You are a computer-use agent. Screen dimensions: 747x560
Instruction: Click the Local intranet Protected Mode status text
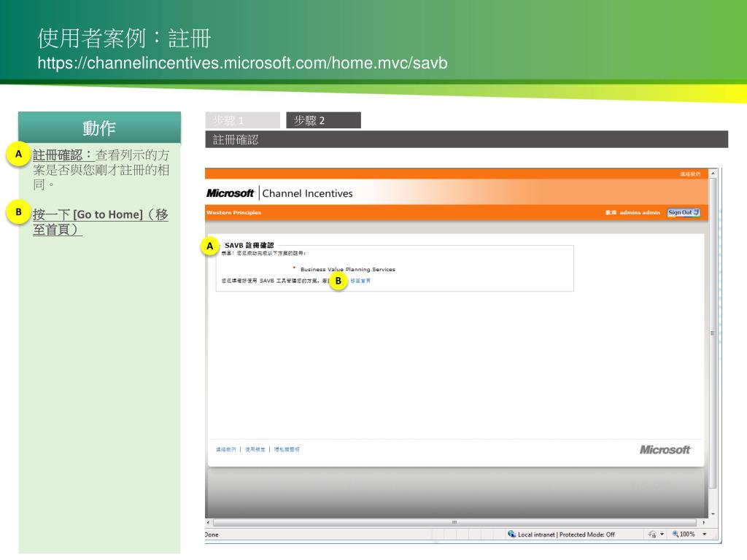566,534
